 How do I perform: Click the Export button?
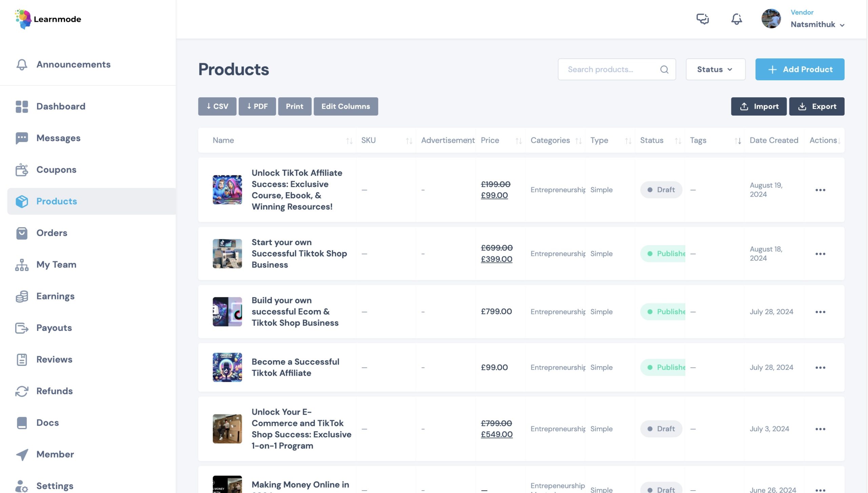click(x=816, y=106)
